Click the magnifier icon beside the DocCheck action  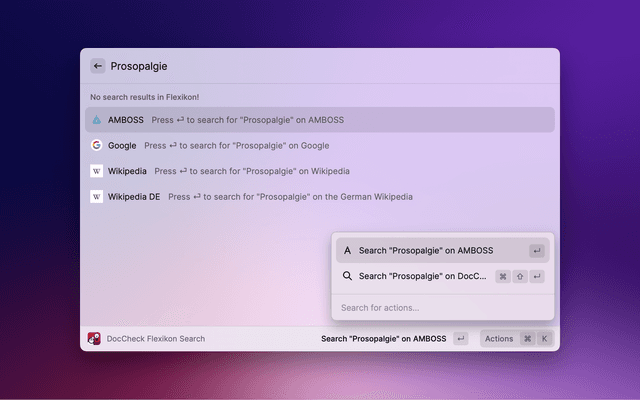click(347, 276)
